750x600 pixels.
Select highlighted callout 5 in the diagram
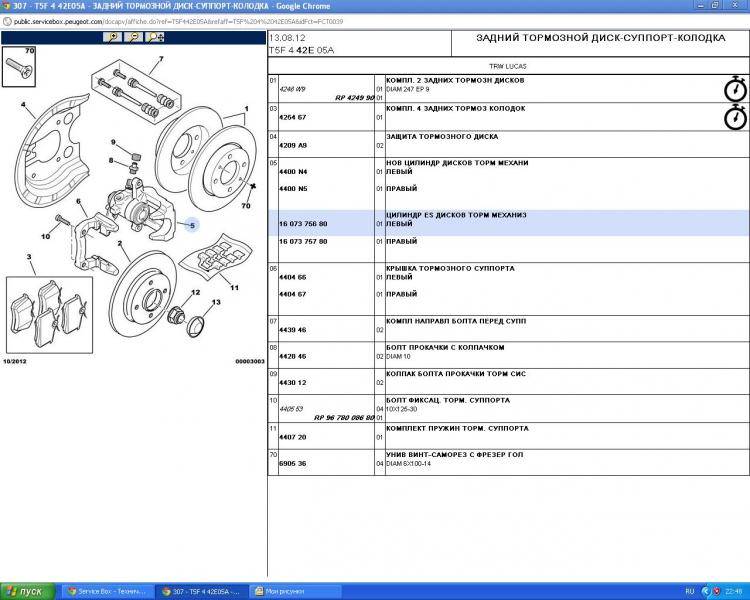click(x=192, y=225)
